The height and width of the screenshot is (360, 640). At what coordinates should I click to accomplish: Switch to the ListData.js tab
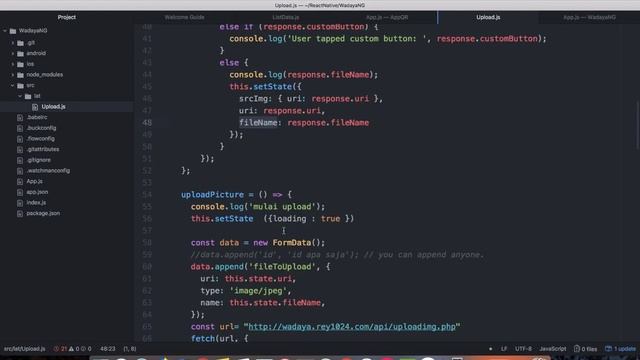[x=286, y=17]
